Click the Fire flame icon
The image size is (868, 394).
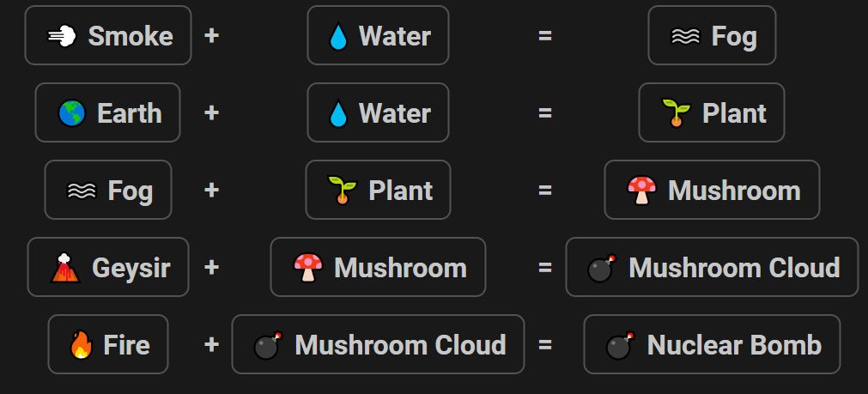(x=81, y=345)
